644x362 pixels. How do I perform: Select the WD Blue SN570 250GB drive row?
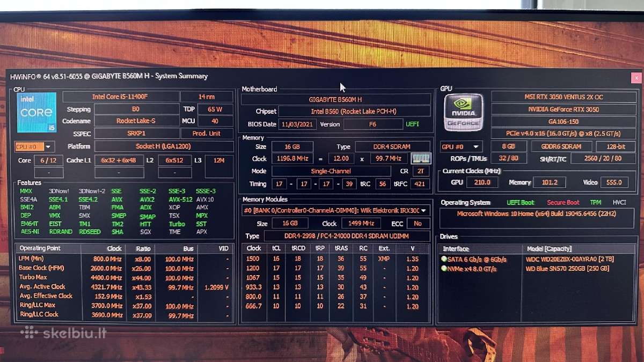point(537,268)
